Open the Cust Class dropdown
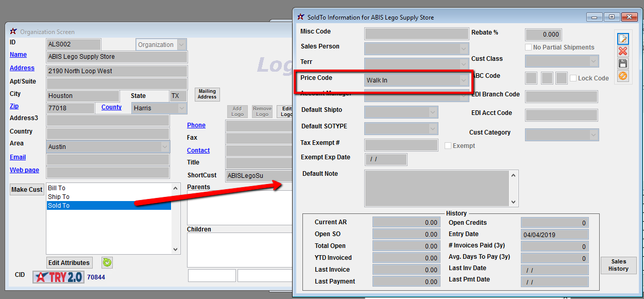This screenshot has width=644, height=299. click(x=594, y=61)
